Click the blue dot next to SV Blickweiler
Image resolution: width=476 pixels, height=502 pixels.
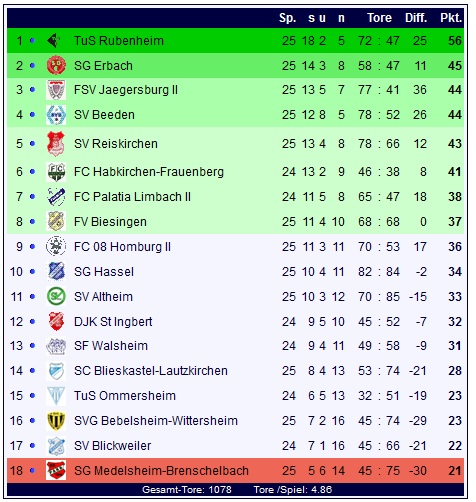32,445
